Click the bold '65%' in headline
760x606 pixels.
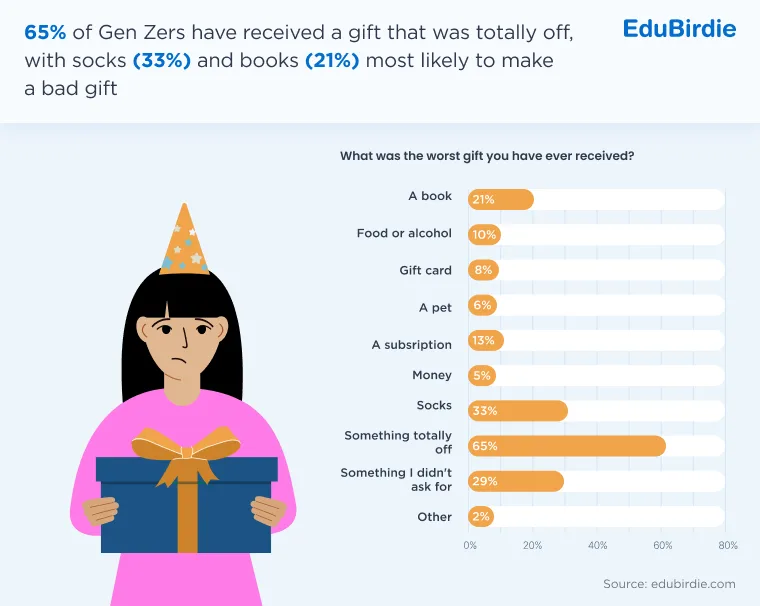pos(45,32)
